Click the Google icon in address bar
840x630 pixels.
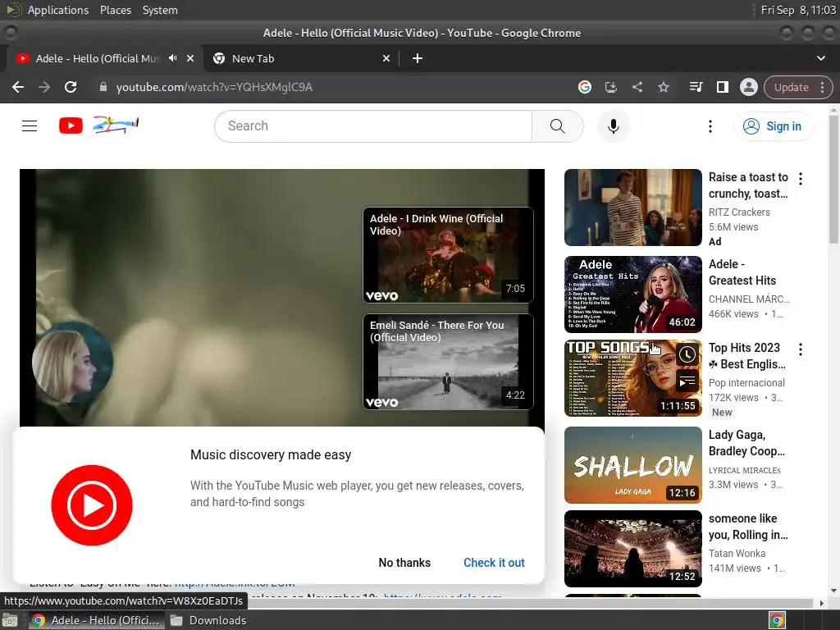(584, 87)
